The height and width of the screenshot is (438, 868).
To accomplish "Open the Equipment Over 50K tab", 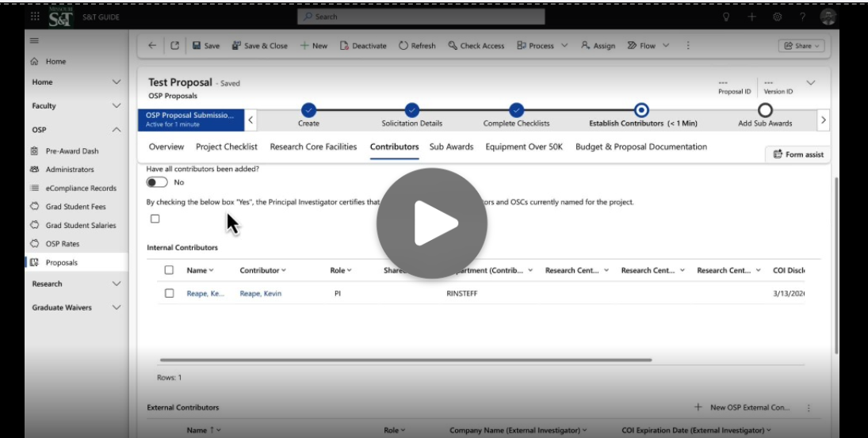I will (x=524, y=147).
